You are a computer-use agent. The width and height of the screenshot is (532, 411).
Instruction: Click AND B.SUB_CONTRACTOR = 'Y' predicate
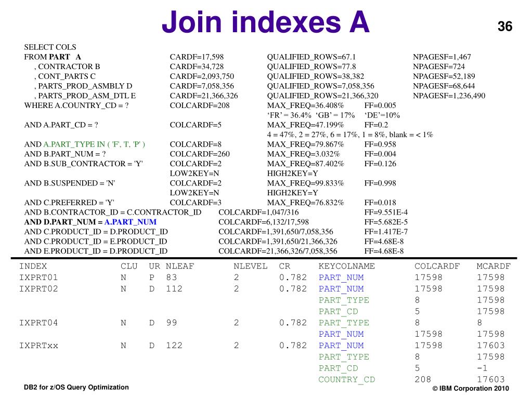83,164
